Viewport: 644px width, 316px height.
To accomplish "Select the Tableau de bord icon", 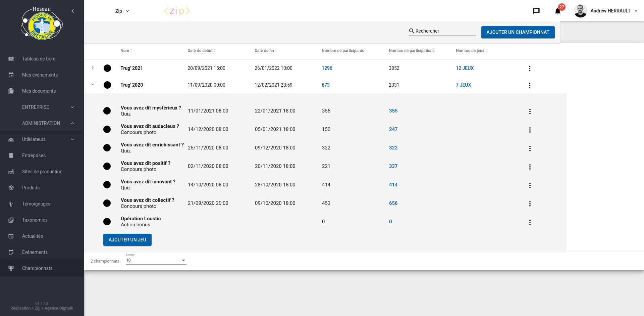I will 11,59.
